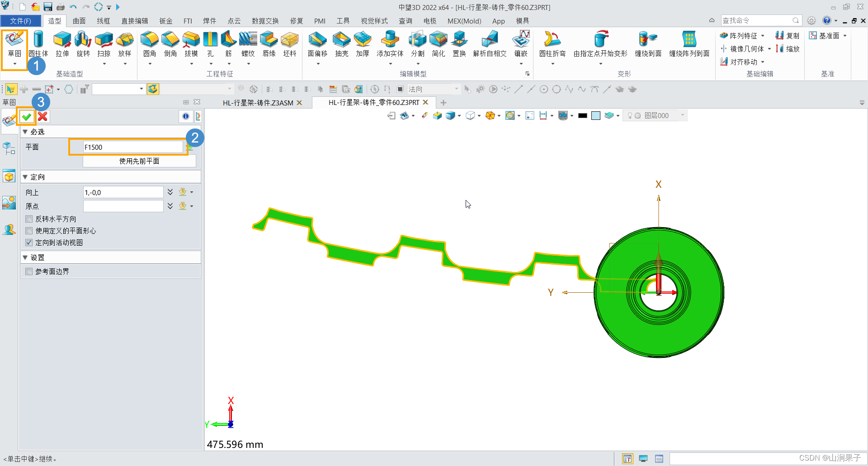Open the 直接编辑 ribbon tab
The width and height of the screenshot is (868, 466).
tap(135, 21)
